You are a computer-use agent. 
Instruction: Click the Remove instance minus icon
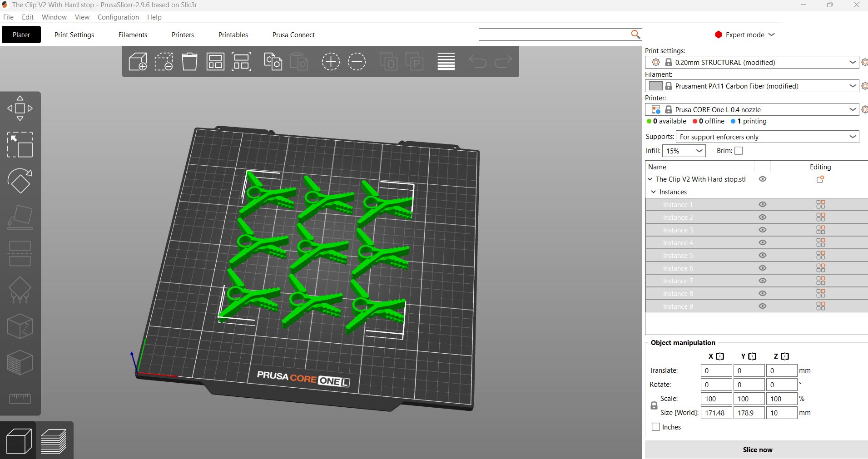pyautogui.click(x=357, y=61)
